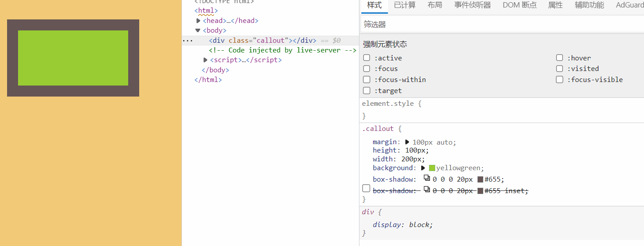Open the AdGuard tab
Viewport: 644px width, 246px height.
629,5
